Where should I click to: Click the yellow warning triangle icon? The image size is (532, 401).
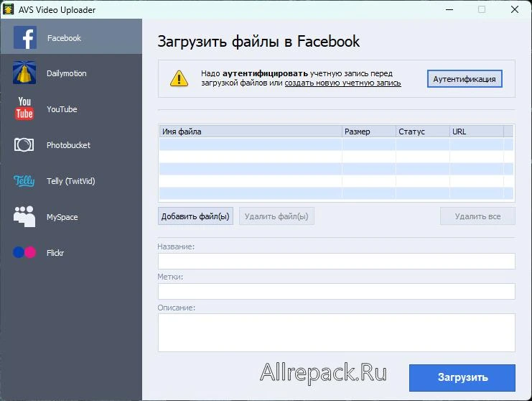coord(179,78)
